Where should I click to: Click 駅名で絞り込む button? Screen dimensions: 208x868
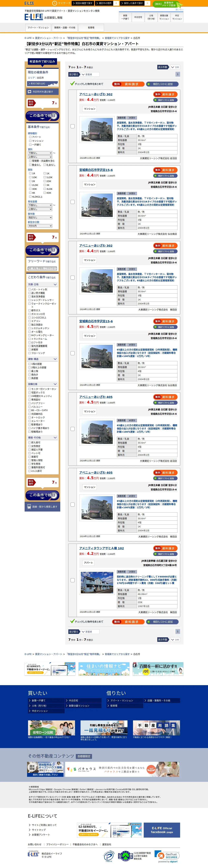click(43, 83)
